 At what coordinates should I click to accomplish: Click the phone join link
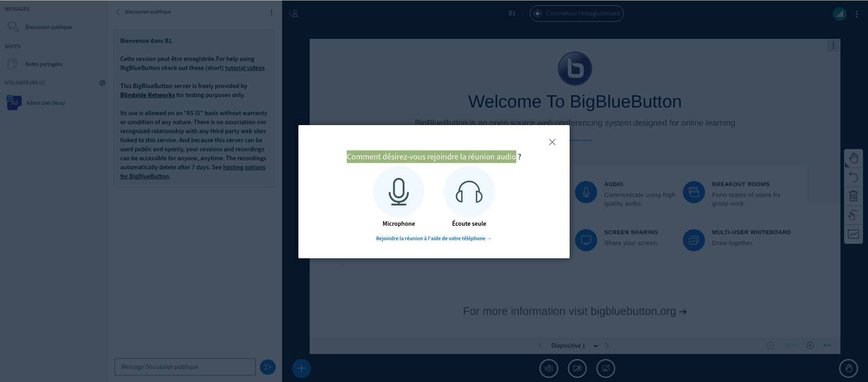[x=434, y=238]
